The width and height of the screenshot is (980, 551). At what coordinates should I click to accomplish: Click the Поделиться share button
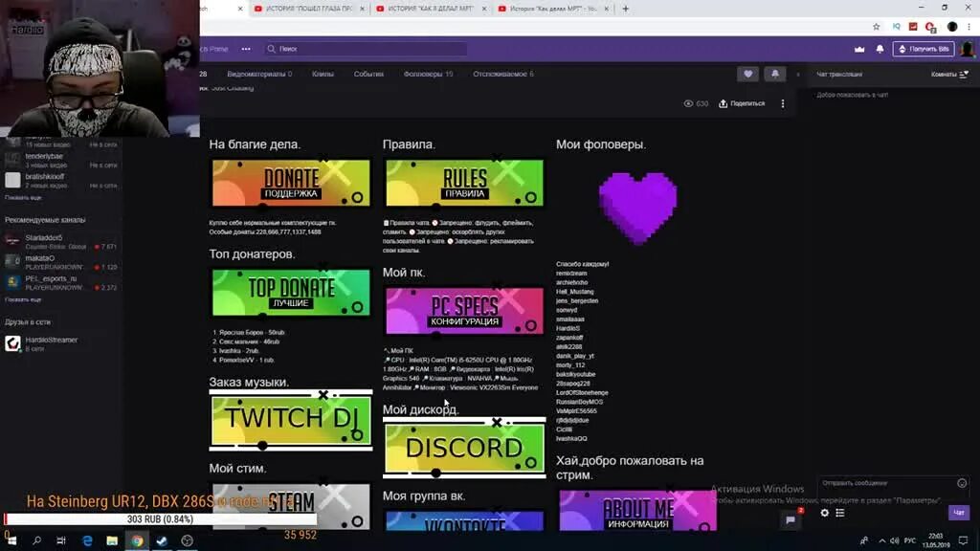click(742, 103)
